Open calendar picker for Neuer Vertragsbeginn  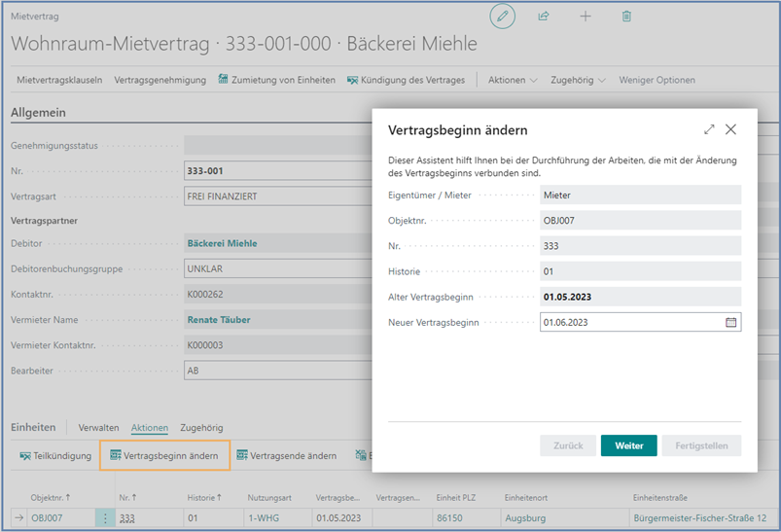[x=730, y=322]
